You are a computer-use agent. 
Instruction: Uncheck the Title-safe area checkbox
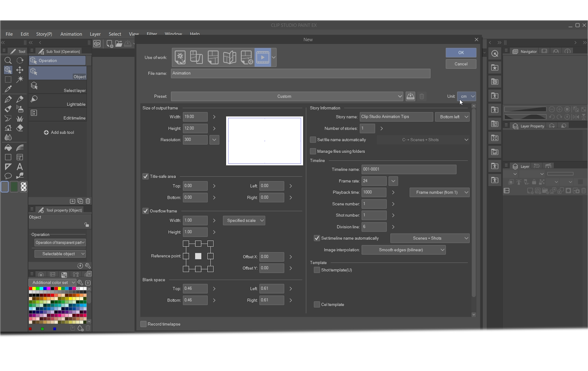(145, 177)
